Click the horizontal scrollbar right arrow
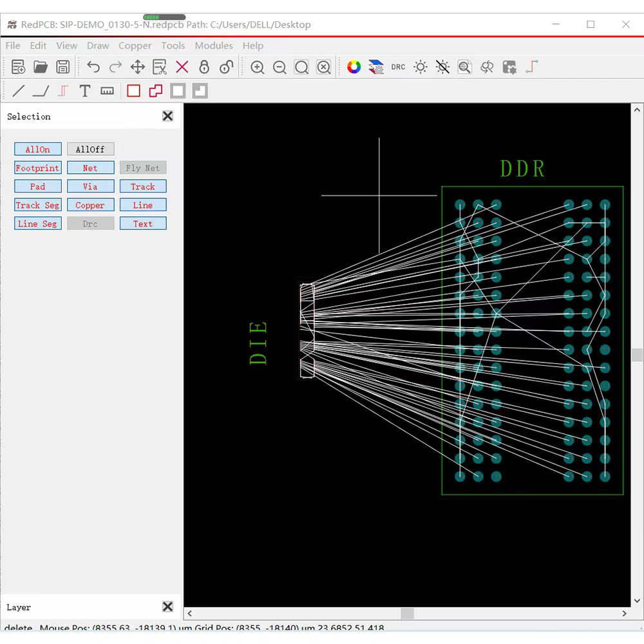 (x=624, y=614)
